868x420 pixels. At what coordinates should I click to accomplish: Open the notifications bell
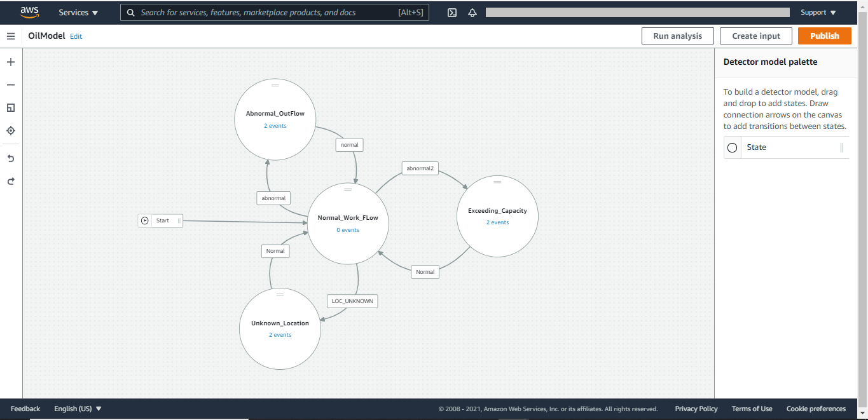(x=472, y=13)
